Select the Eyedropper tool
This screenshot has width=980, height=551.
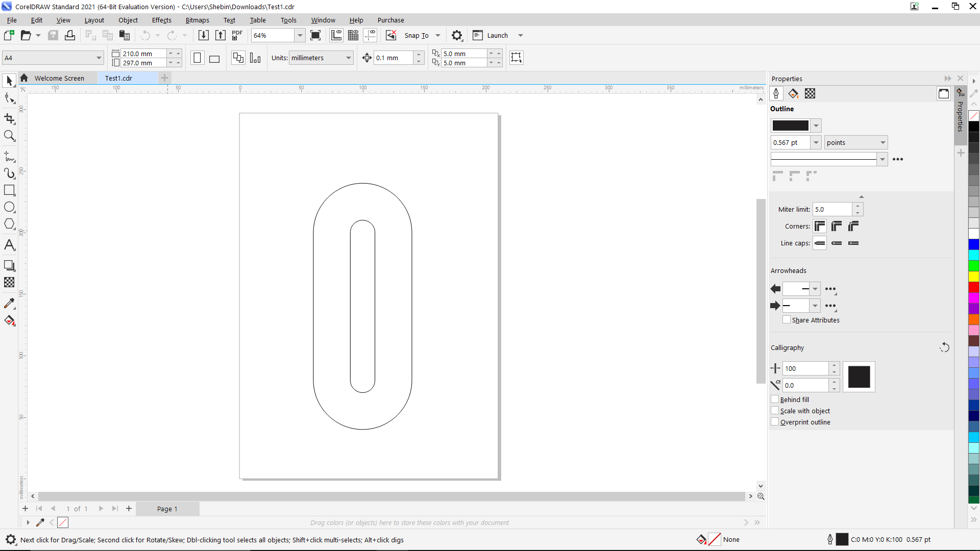[9, 303]
